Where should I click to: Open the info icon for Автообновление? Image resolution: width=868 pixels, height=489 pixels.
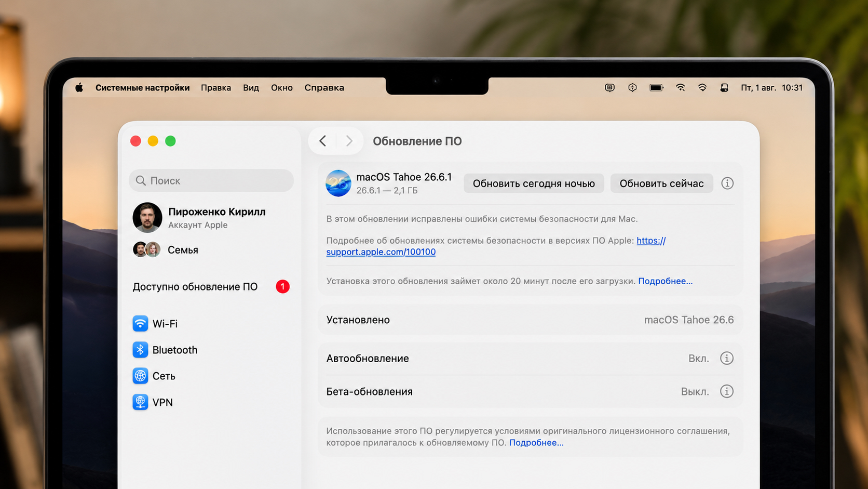point(727,358)
